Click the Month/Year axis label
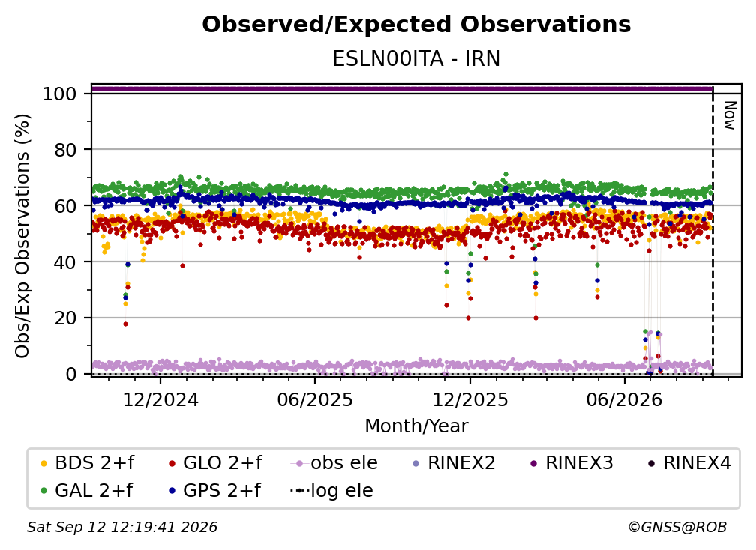Screen dimensions: 756x550 [416, 426]
